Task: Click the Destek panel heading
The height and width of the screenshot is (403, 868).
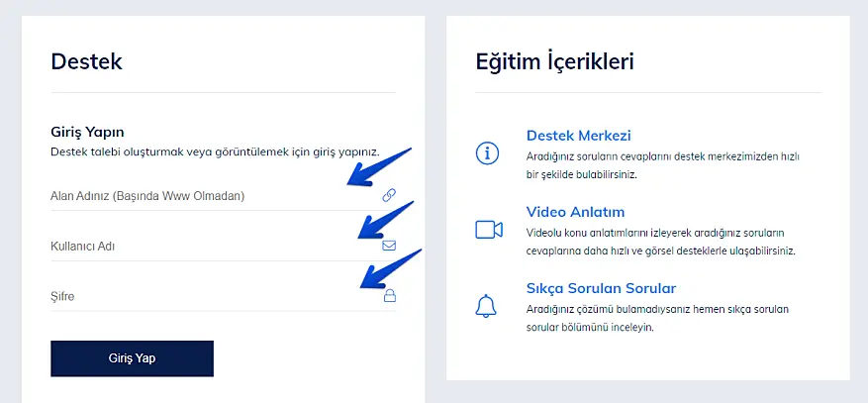Action: pos(86,61)
